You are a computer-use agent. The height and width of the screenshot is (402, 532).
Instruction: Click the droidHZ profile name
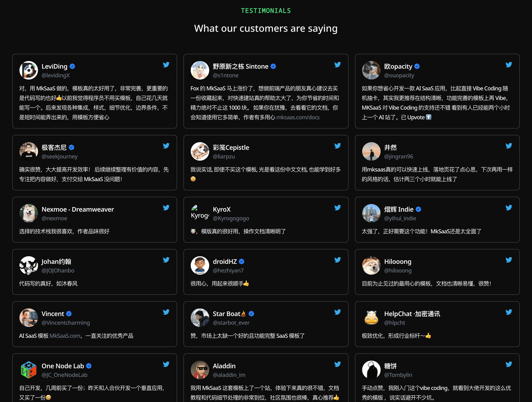(x=225, y=261)
